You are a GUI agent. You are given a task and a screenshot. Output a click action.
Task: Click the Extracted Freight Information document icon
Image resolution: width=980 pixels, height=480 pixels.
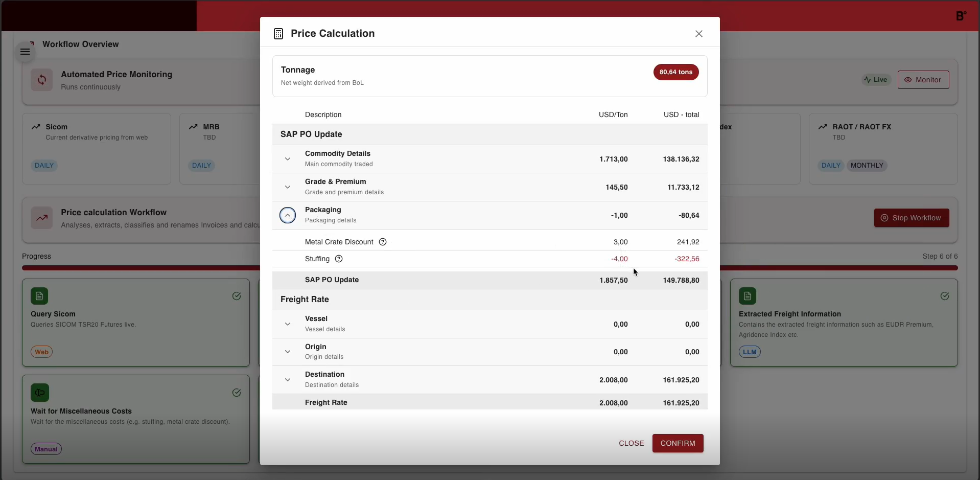[x=748, y=296]
